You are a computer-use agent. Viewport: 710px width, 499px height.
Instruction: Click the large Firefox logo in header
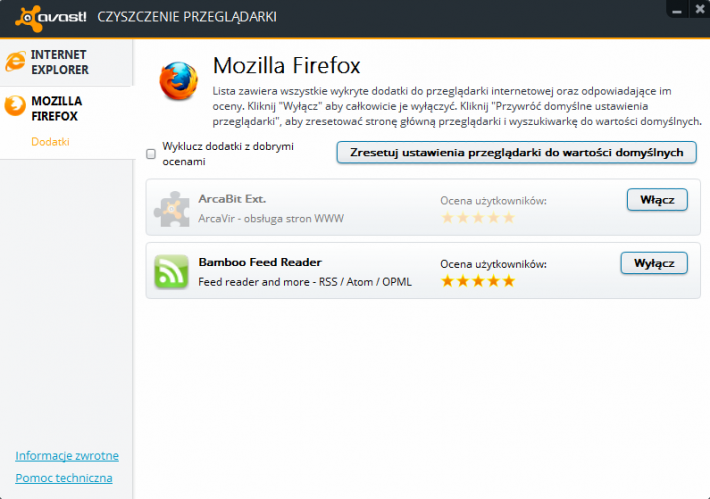click(179, 81)
